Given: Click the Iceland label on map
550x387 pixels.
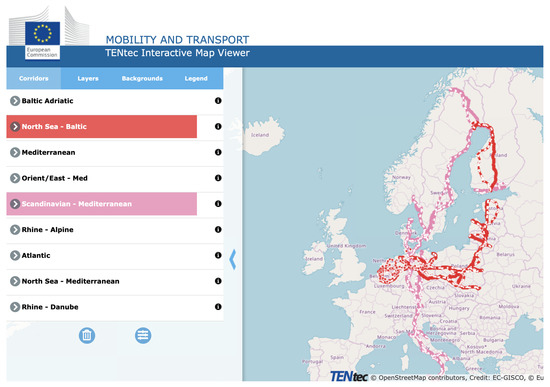Looking at the screenshot, I should [x=260, y=135].
